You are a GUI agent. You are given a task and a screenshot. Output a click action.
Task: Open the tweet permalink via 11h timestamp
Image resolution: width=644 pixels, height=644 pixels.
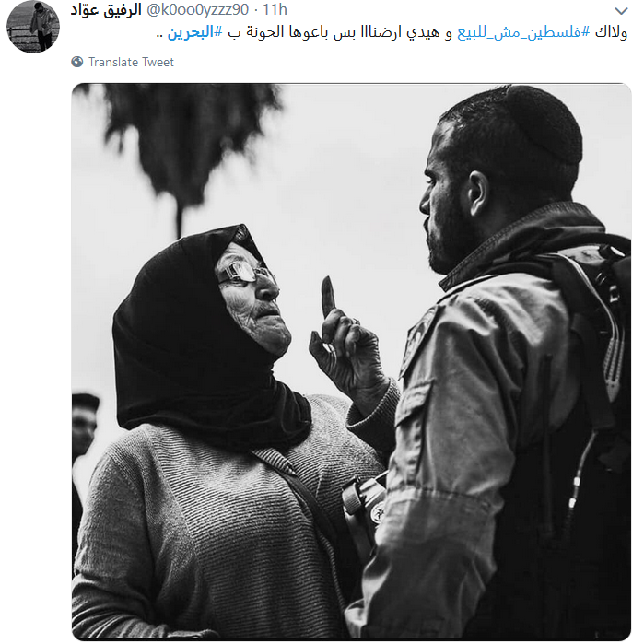275,9
